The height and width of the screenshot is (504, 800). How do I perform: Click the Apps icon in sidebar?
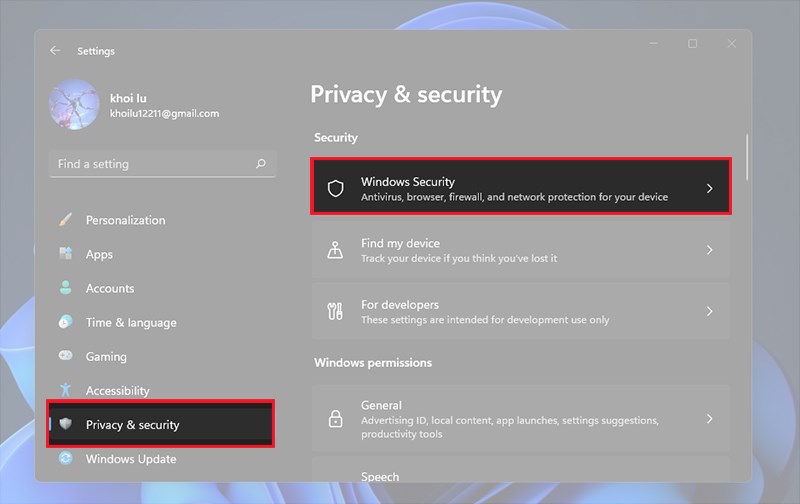(66, 254)
